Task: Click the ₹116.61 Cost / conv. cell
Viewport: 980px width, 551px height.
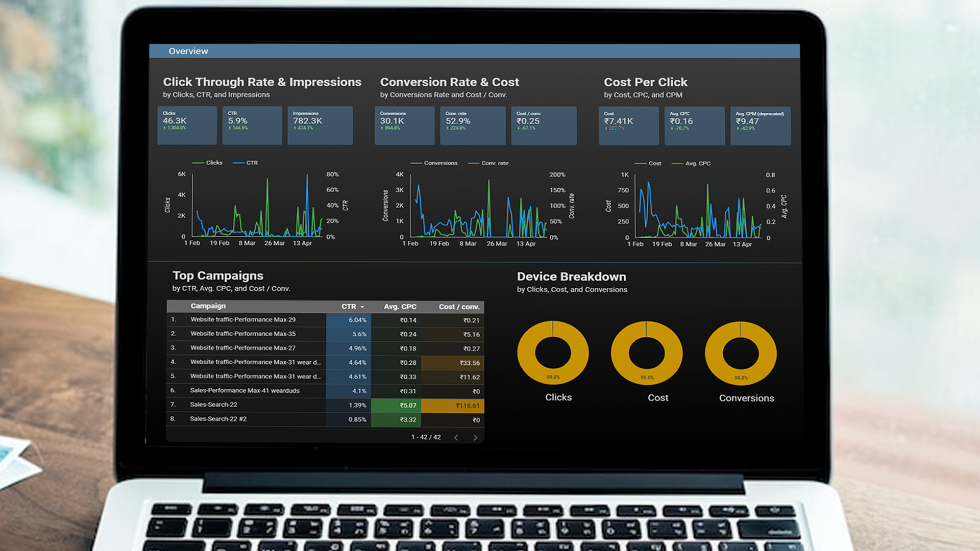Action: click(x=452, y=406)
